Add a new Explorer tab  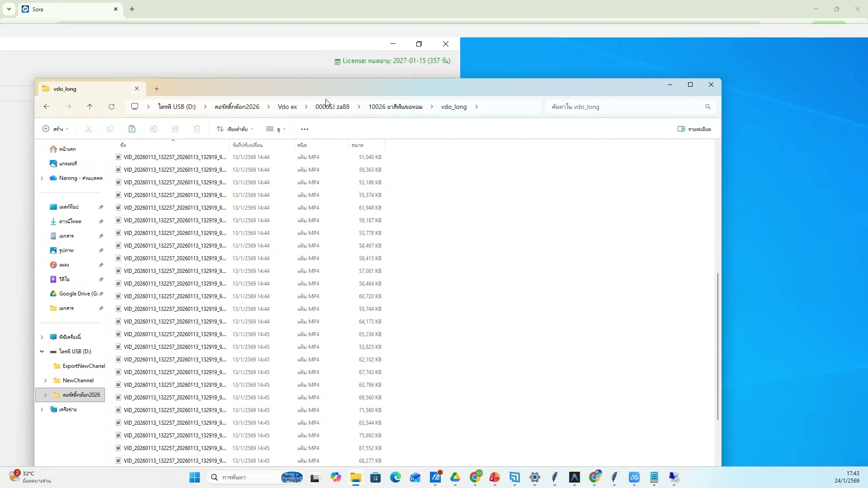coord(157,89)
